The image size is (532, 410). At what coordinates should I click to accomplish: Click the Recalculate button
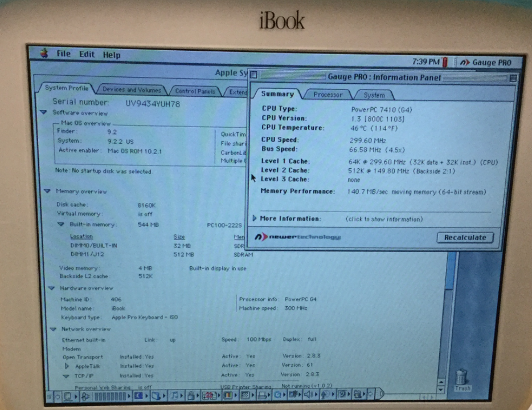tap(465, 237)
